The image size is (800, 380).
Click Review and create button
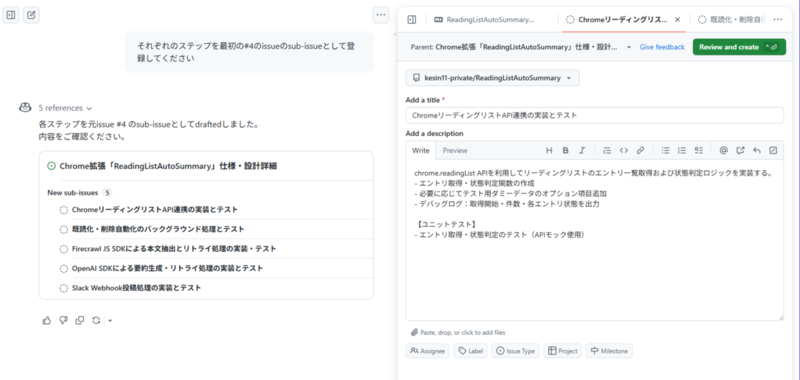739,47
